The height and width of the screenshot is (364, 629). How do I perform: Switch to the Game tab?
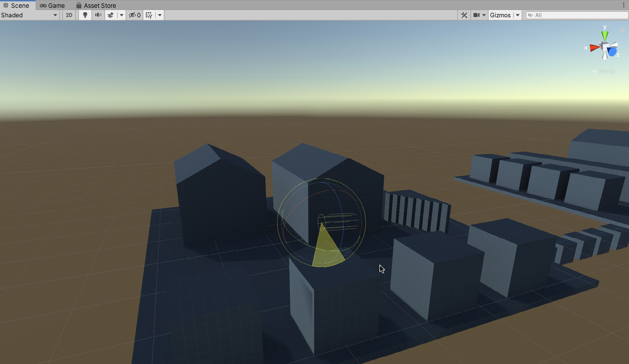pyautogui.click(x=53, y=5)
